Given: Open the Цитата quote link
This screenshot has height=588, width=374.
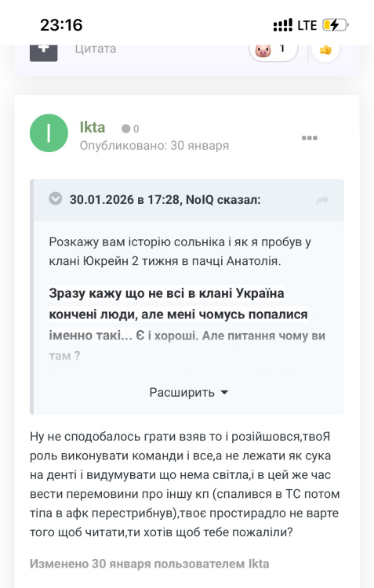Looking at the screenshot, I should coord(96,49).
